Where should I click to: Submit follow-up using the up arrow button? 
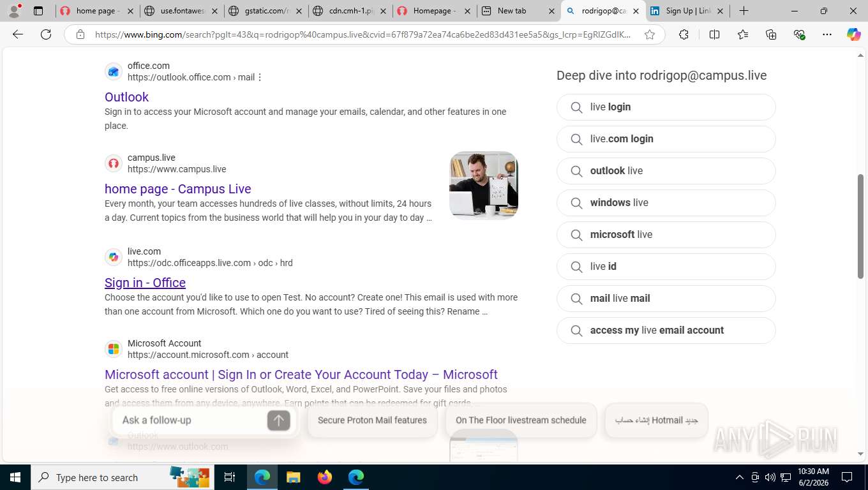click(x=278, y=420)
